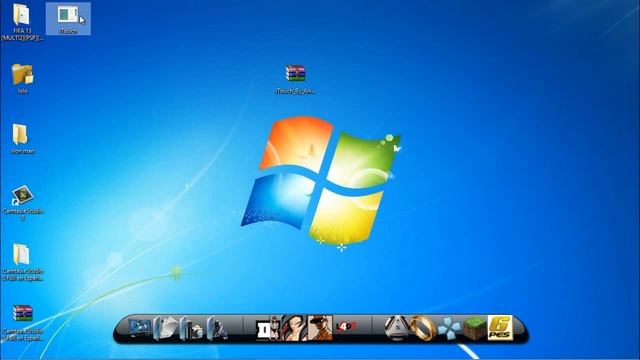The image size is (640, 360).
Task: Launch the long-haired anime character dock icon
Action: coord(293,328)
